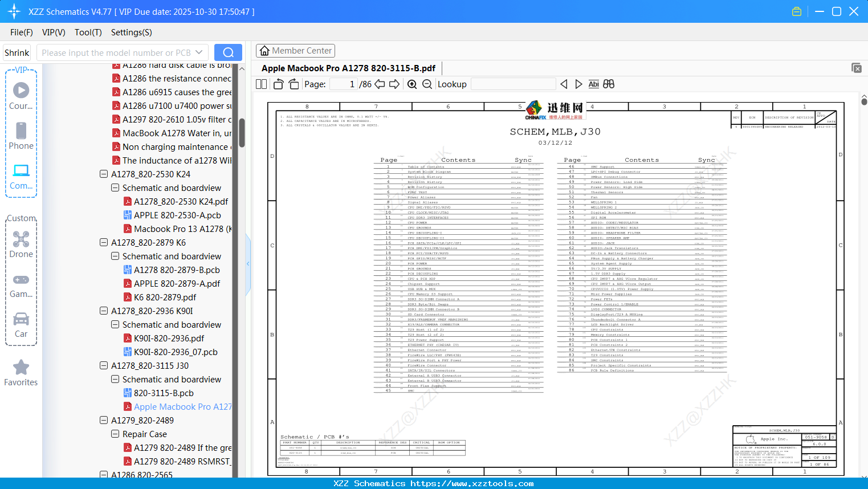Image resolution: width=868 pixels, height=489 pixels.
Task: Go to the previous page arrow
Action: (x=380, y=84)
